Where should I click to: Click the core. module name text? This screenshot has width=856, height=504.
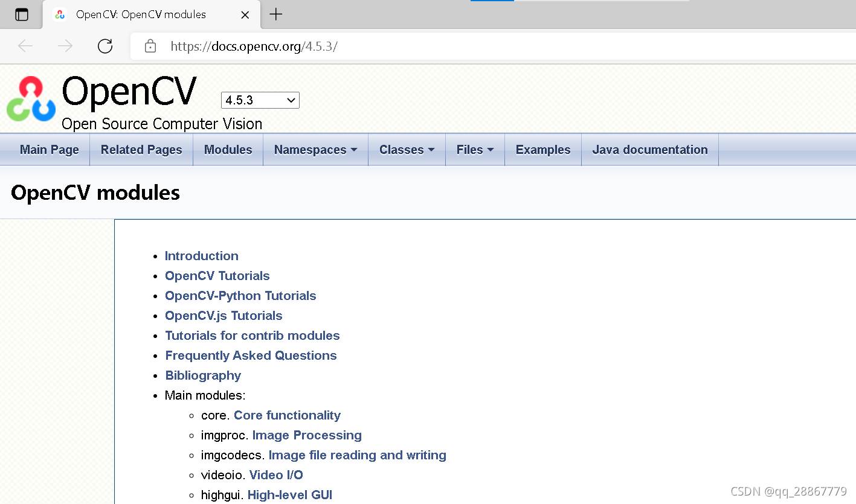pos(216,415)
